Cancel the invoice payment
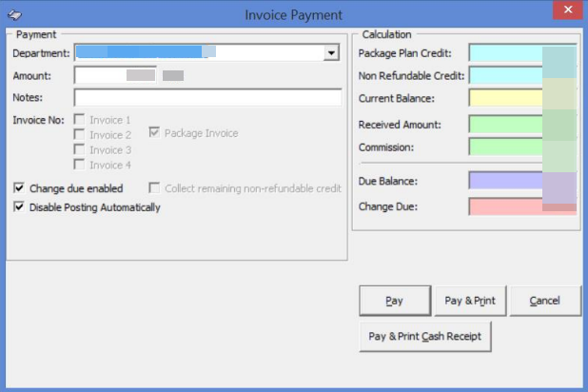This screenshot has width=588, height=392. tap(545, 301)
